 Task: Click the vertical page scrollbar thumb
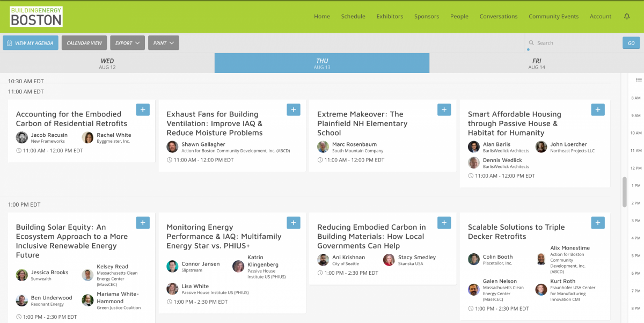point(625,192)
